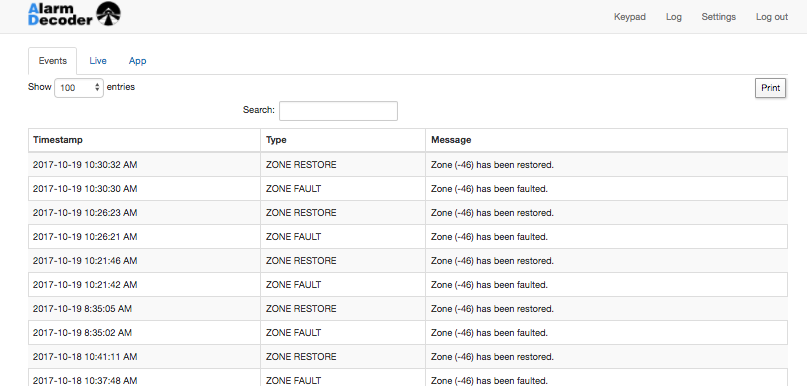The width and height of the screenshot is (807, 386).
Task: Log out of Alarm Decoder
Action: point(771,16)
